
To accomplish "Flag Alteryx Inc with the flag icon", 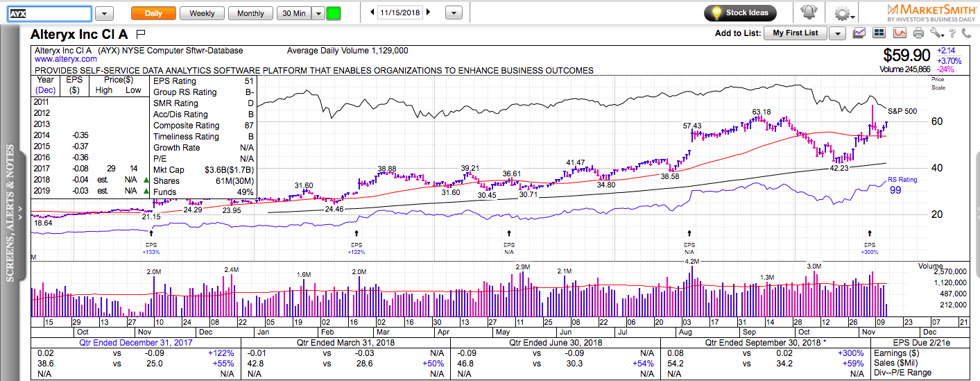I will pos(141,33).
